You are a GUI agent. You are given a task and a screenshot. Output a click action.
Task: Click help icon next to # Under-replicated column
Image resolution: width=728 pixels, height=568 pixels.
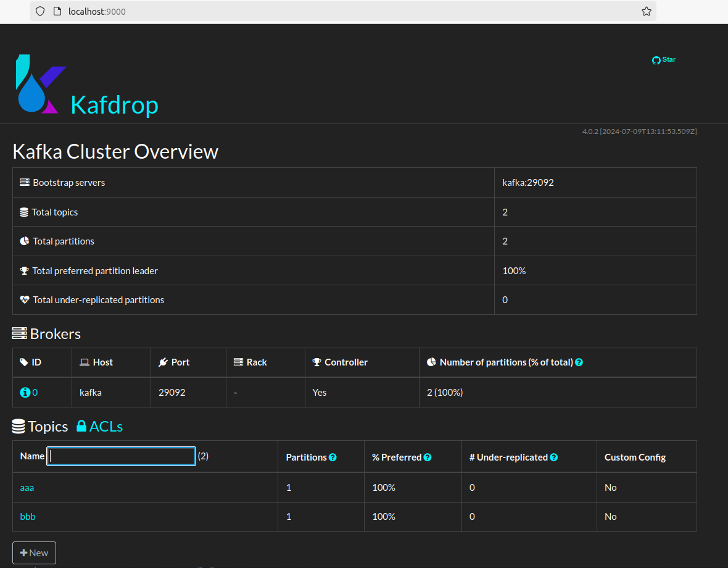click(554, 457)
